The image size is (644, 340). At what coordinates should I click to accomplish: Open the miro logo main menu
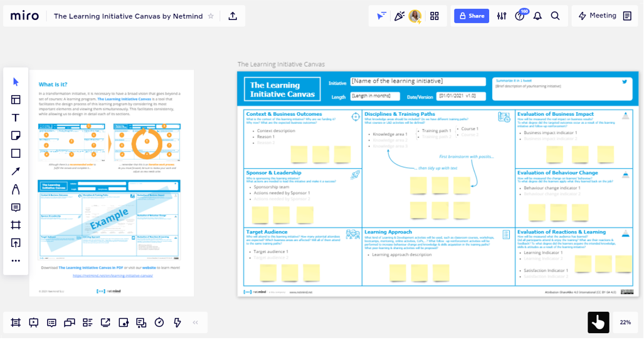[24, 16]
